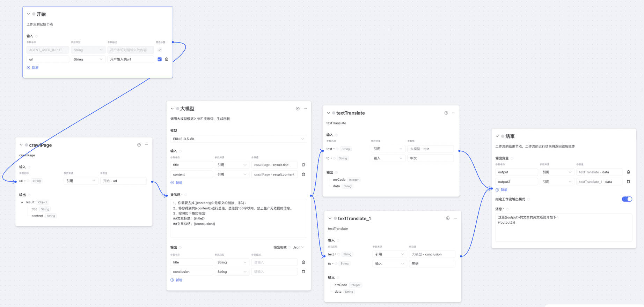Screen dimensions: 644x307
Task: Open the 大模型 node more-options menu
Action: (305, 108)
